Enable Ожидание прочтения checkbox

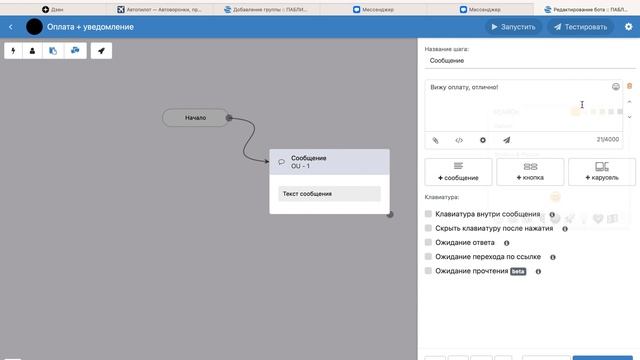pos(428,271)
